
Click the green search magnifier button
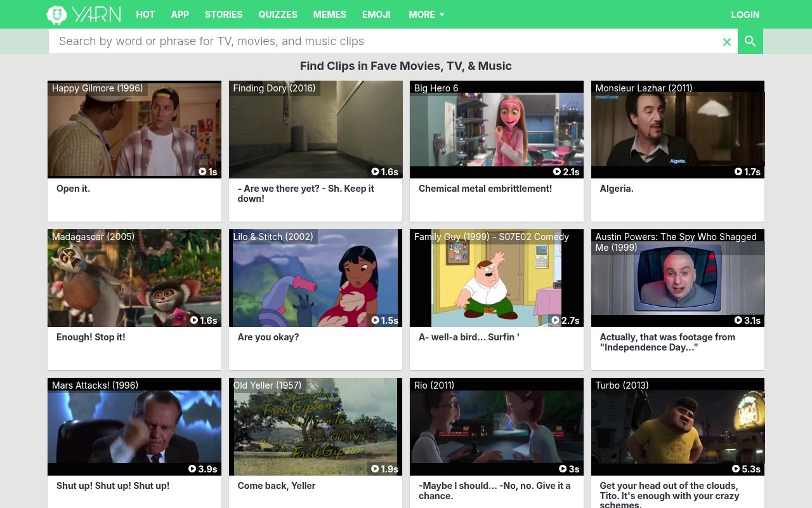click(750, 41)
